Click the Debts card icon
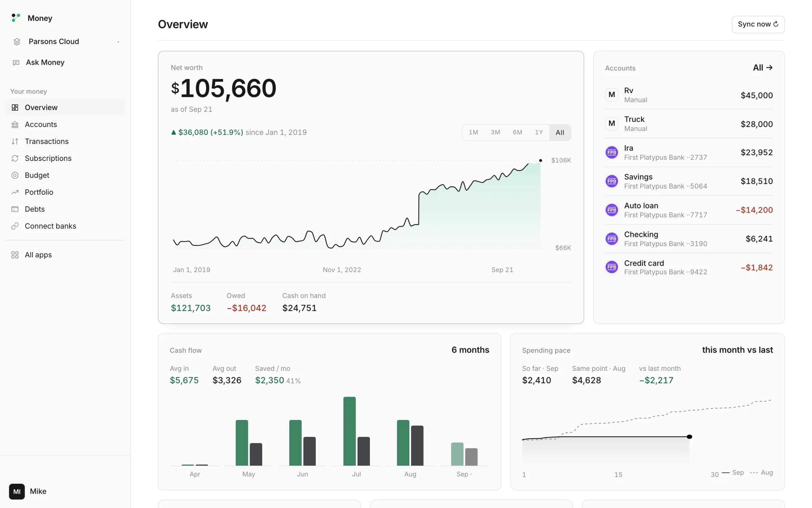 tap(15, 209)
